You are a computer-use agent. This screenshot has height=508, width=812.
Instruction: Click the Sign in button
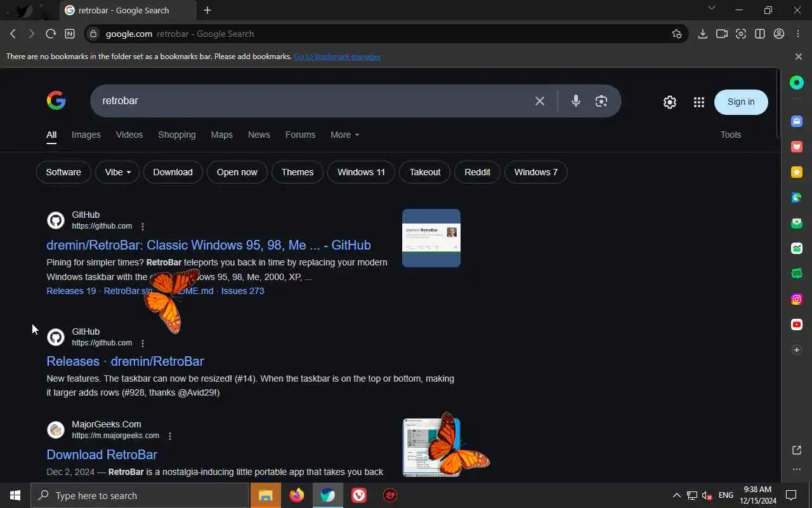click(741, 102)
